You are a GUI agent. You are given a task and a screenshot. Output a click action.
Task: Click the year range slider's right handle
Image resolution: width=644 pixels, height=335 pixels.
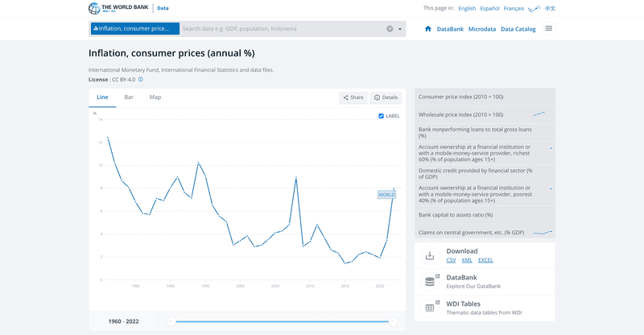click(393, 321)
